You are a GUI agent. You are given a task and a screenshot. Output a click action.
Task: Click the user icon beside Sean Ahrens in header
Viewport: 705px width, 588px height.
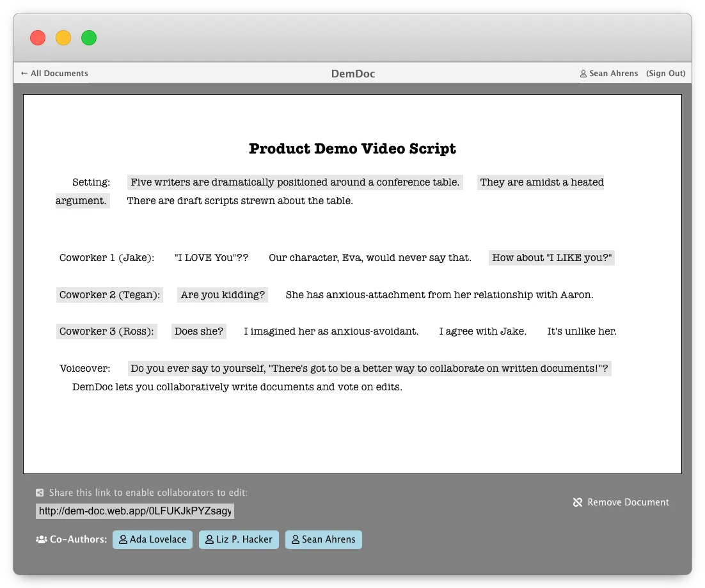click(583, 74)
